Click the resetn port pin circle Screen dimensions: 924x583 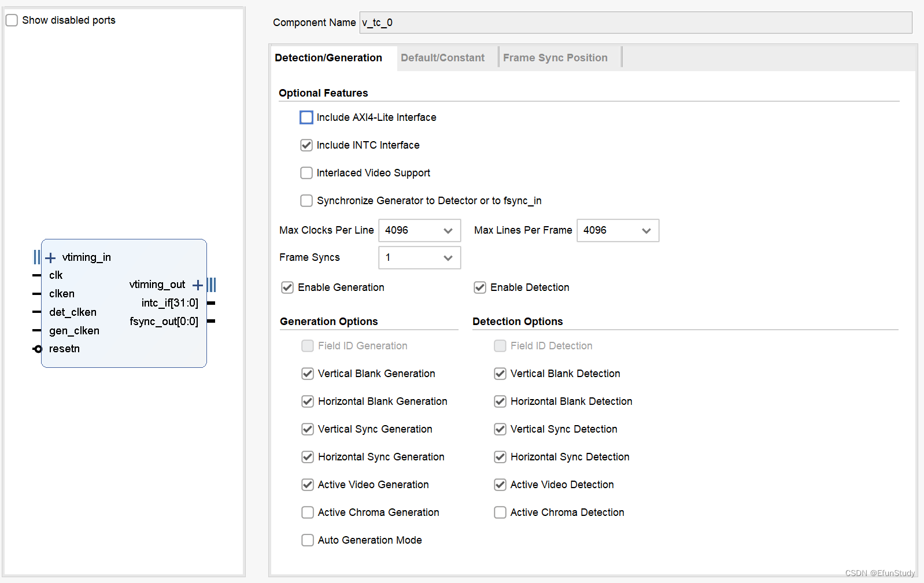[38, 349]
